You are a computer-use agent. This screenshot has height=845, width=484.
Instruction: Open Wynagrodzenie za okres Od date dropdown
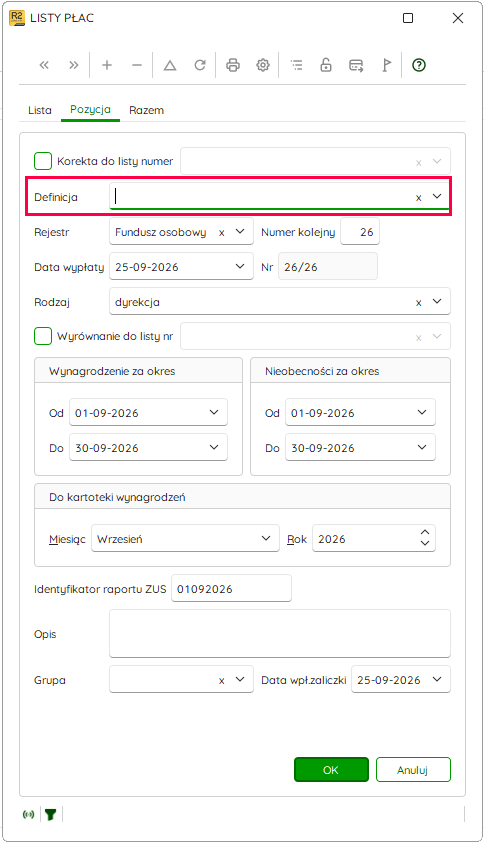(x=214, y=412)
